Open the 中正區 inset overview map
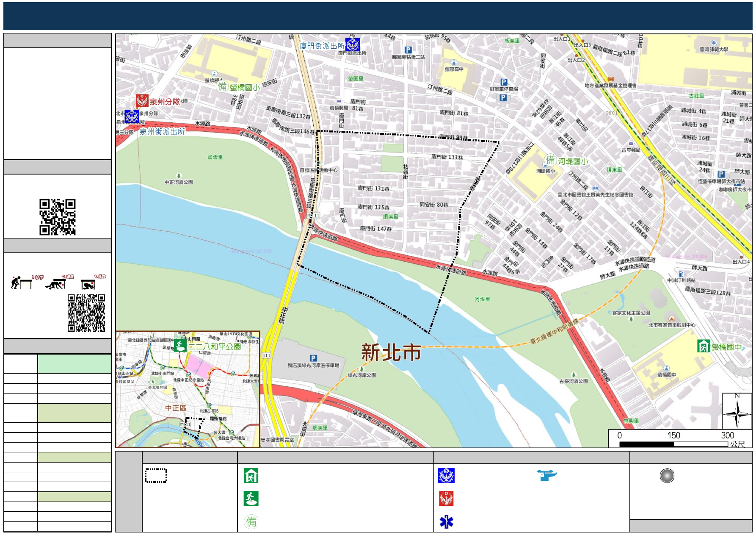Image resolution: width=756 pixels, height=535 pixels. 188,389
